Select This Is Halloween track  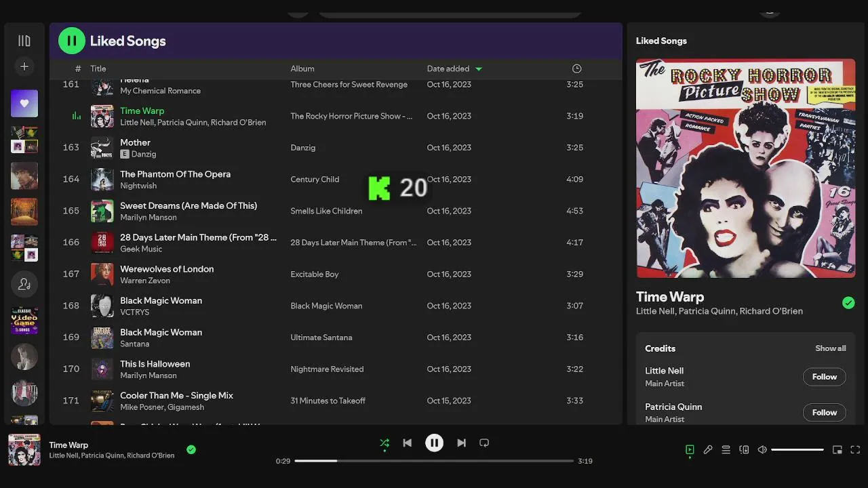[x=336, y=369]
